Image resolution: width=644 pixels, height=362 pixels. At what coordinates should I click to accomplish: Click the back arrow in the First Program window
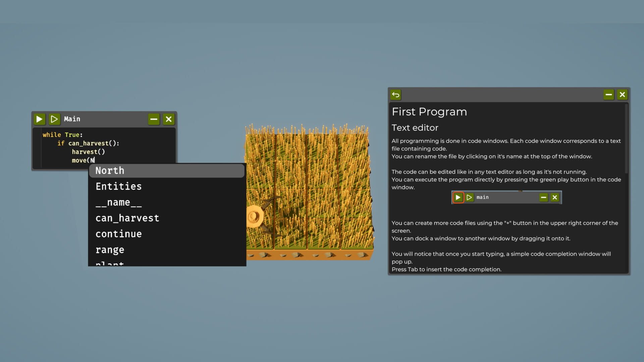coord(396,95)
